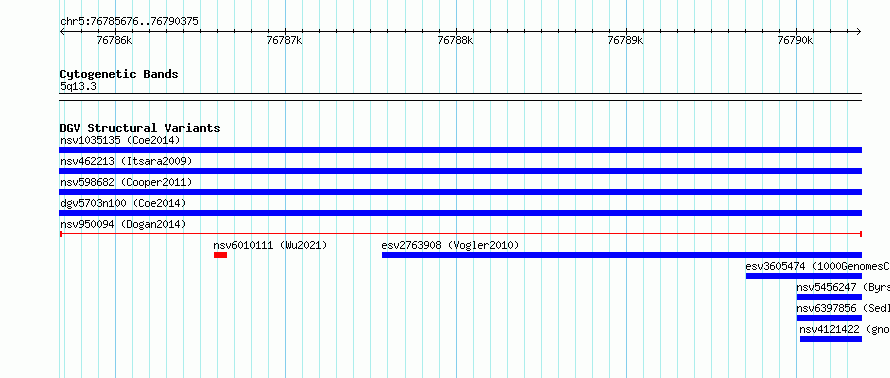Click the blue nsv5456247 variant bar
This screenshot has width=890, height=378.
pyautogui.click(x=829, y=297)
